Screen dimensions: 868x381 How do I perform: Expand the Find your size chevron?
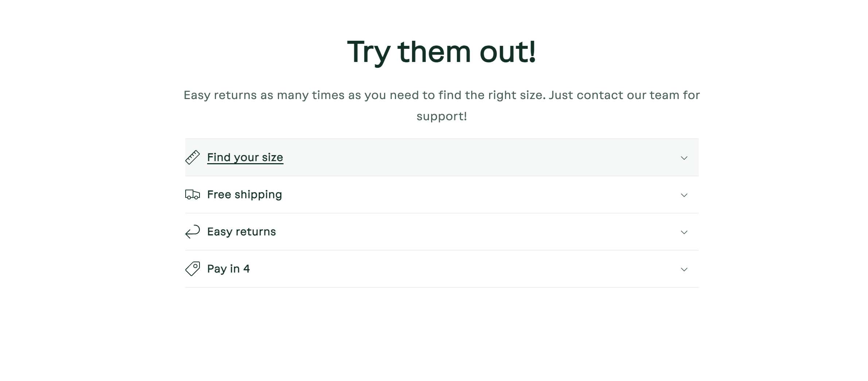(684, 158)
